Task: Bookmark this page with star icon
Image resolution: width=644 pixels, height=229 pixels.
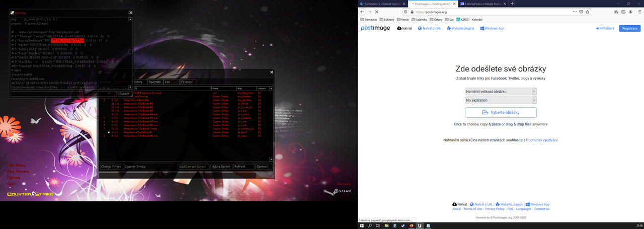Action: [588, 12]
